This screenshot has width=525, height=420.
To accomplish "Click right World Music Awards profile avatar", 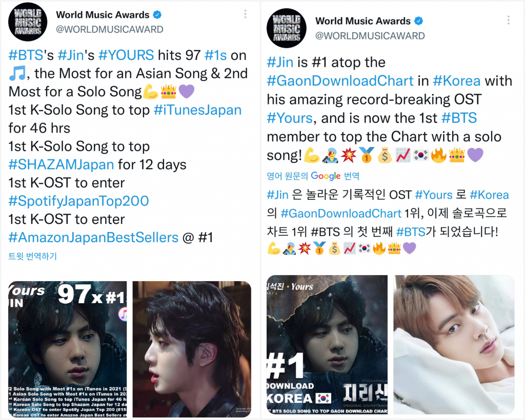I will 287,28.
